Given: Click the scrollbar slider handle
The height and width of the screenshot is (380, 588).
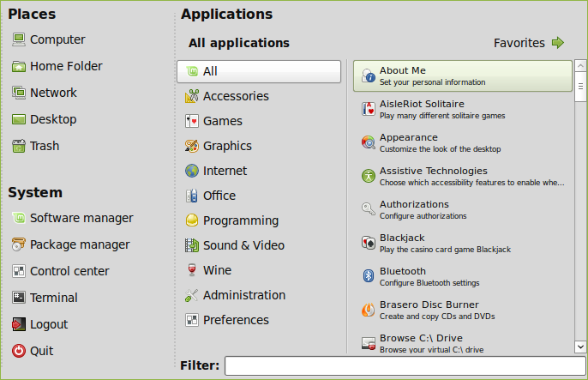Looking at the screenshot, I should click(x=580, y=87).
